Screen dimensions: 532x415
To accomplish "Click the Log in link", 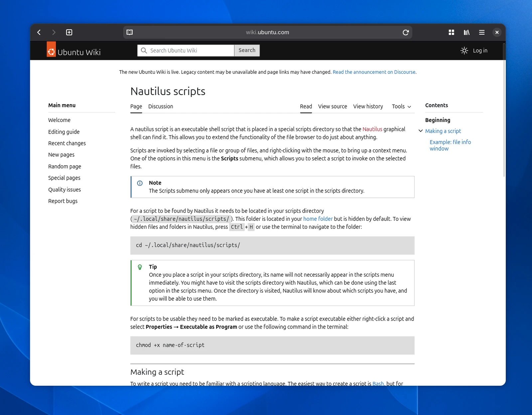I will point(480,51).
